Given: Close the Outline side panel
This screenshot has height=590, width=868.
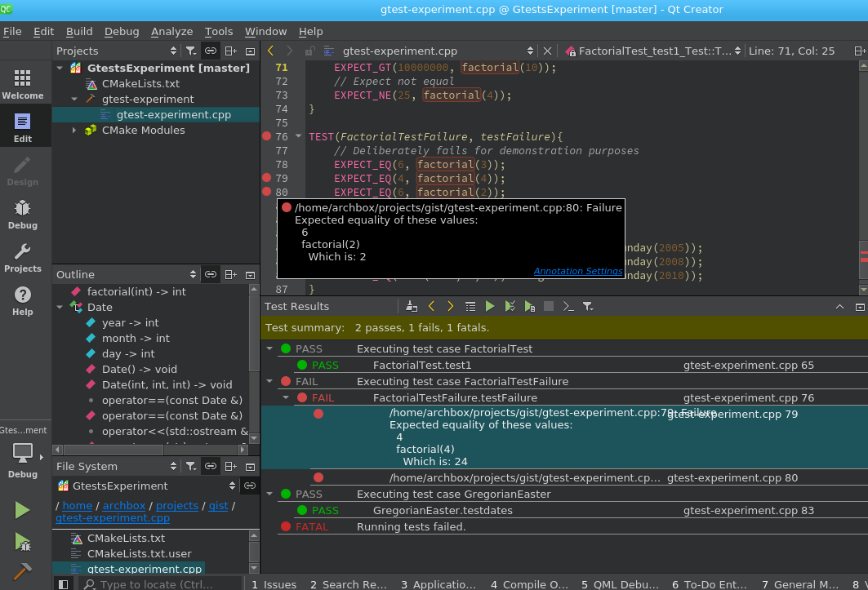Looking at the screenshot, I should tap(250, 274).
